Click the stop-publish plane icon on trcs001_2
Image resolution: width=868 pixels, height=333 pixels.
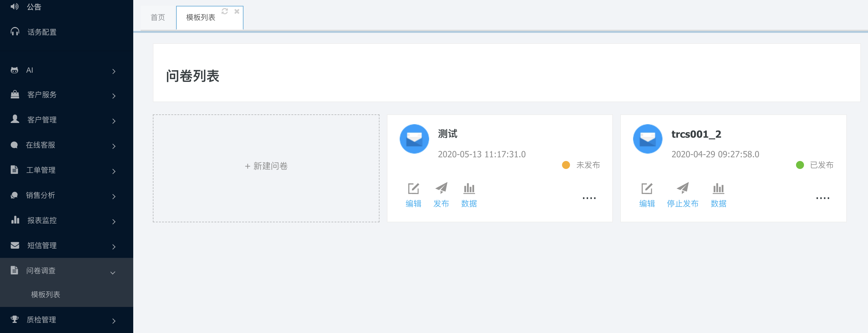pos(682,188)
